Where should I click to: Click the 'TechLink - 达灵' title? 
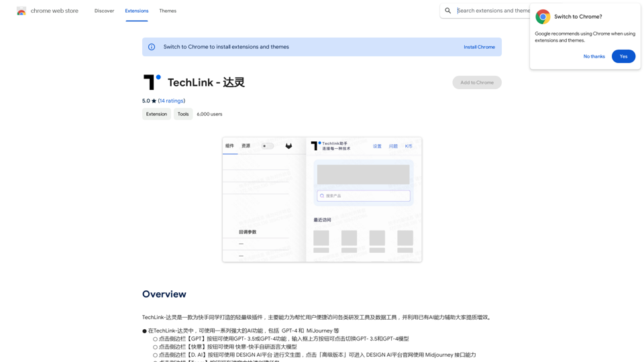[x=206, y=82]
